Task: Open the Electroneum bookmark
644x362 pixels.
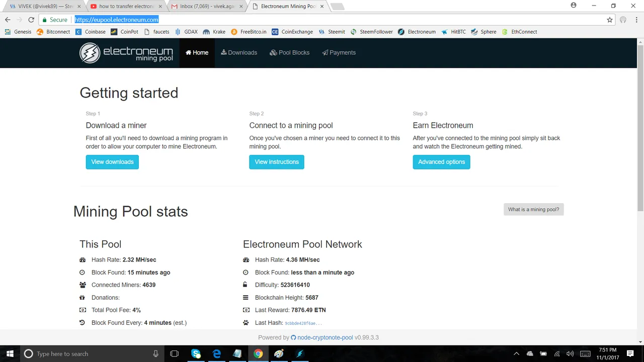Action: [x=417, y=32]
